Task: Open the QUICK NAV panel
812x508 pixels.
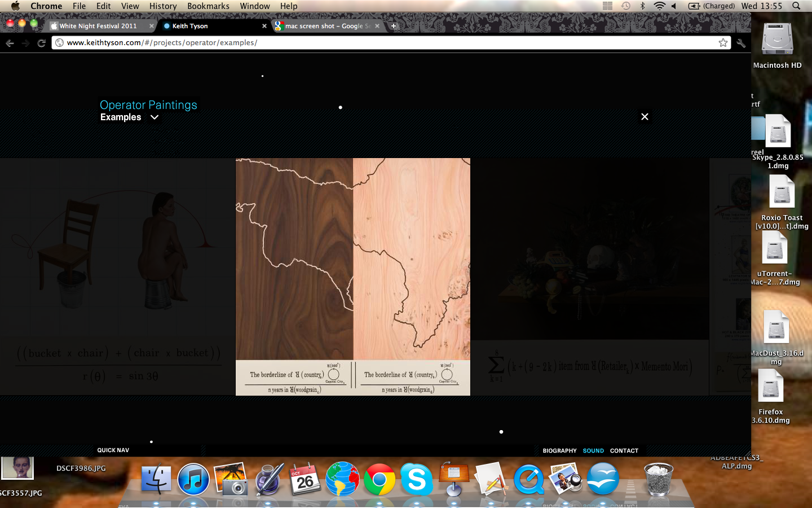Action: click(x=113, y=450)
